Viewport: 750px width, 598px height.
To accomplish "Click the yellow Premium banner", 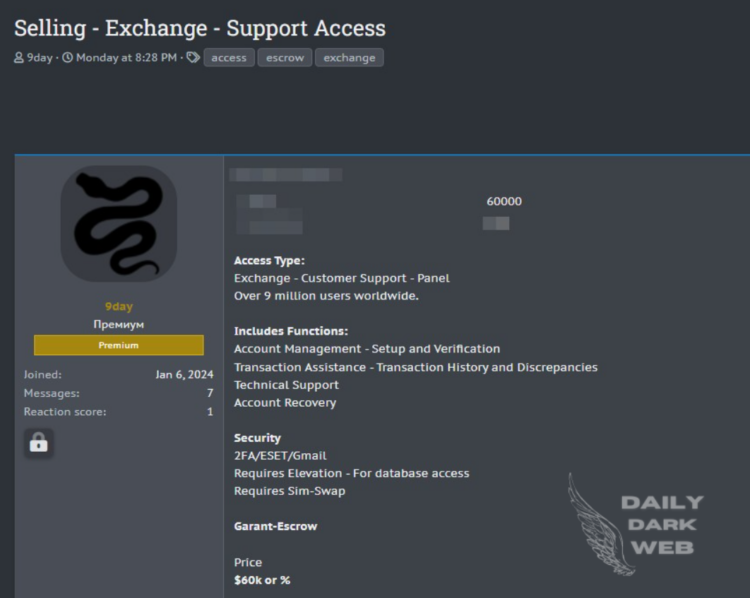I will (119, 345).
